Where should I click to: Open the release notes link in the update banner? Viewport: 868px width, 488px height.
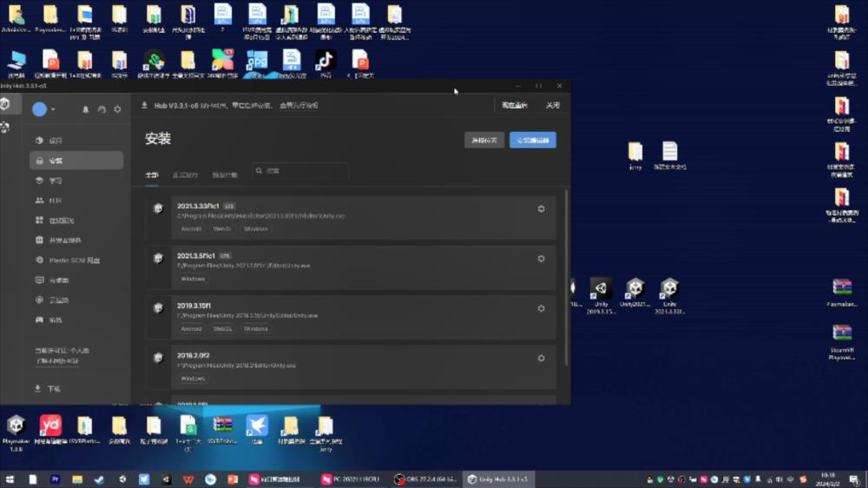tap(299, 105)
